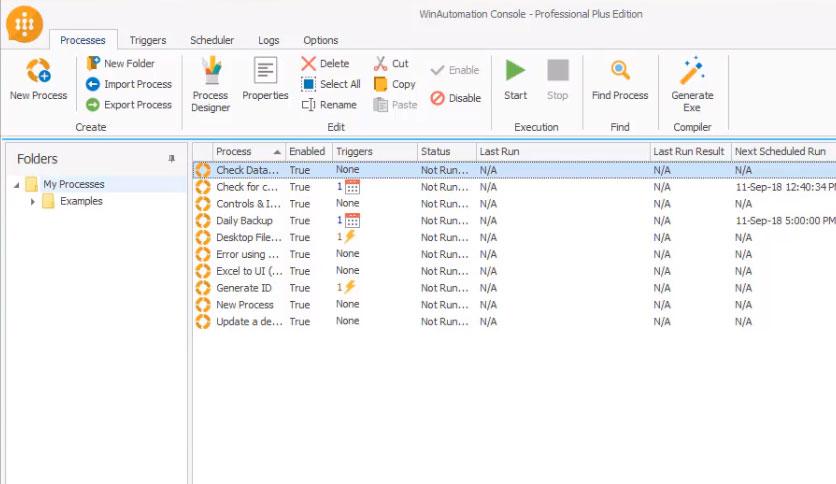Click Export Process

click(x=129, y=105)
